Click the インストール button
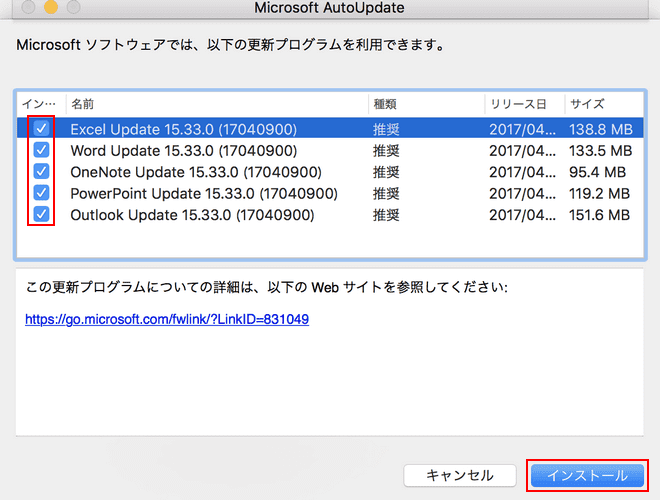Image resolution: width=660 pixels, height=500 pixels. coord(587,476)
